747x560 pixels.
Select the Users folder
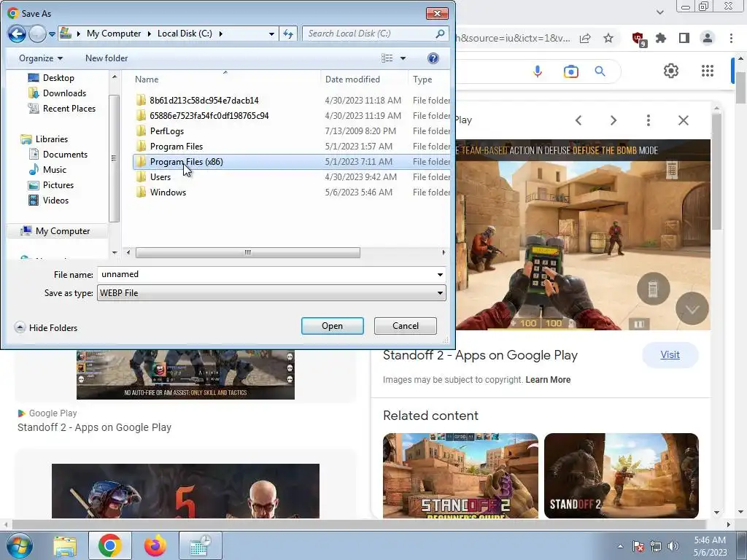(160, 176)
